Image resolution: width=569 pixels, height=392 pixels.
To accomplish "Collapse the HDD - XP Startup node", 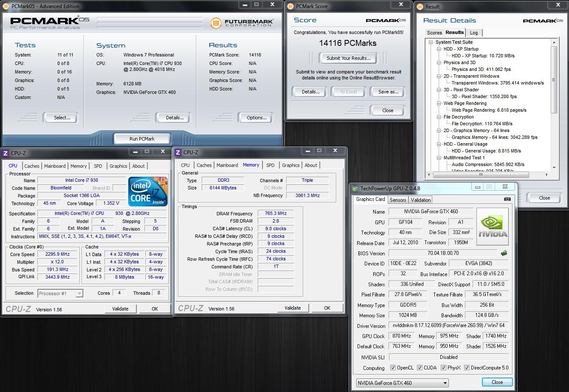I will (x=439, y=49).
